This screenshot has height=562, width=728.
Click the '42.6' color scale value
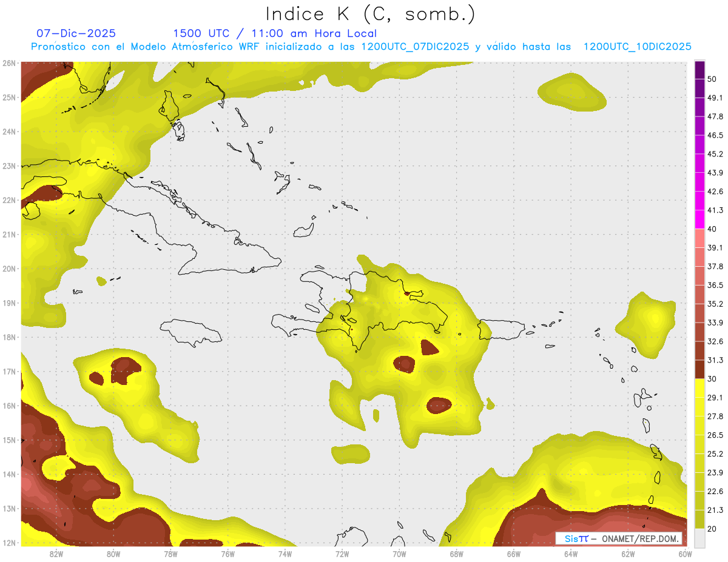point(715,192)
